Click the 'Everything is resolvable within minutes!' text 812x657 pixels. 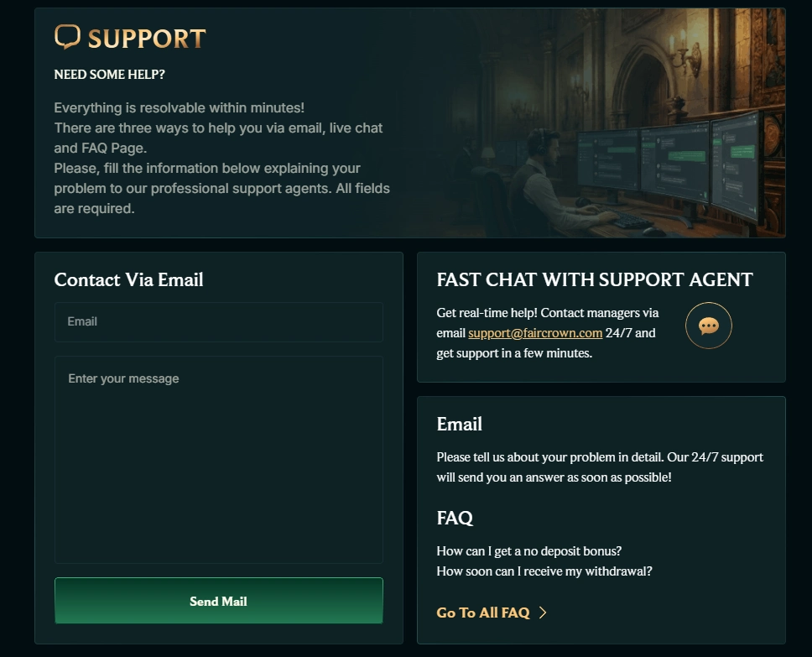[179, 108]
